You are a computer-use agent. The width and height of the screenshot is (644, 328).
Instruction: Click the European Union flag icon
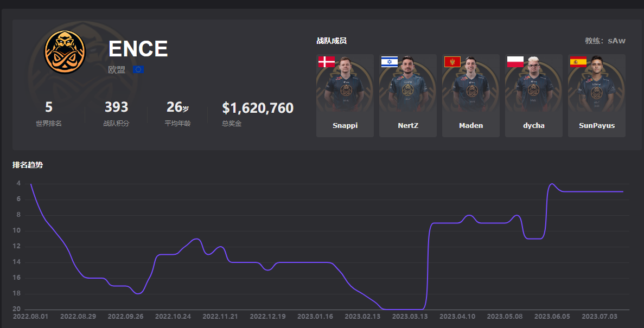click(138, 70)
